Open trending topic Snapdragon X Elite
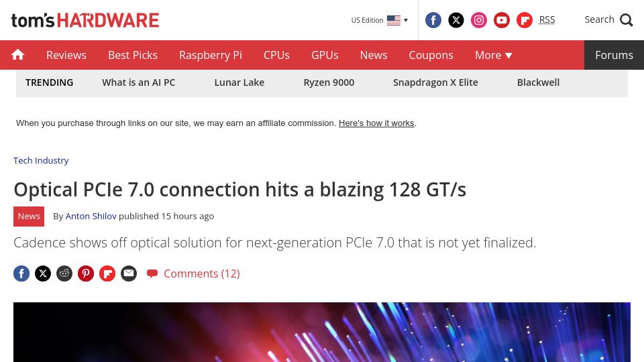Image resolution: width=644 pixels, height=362 pixels. [435, 82]
